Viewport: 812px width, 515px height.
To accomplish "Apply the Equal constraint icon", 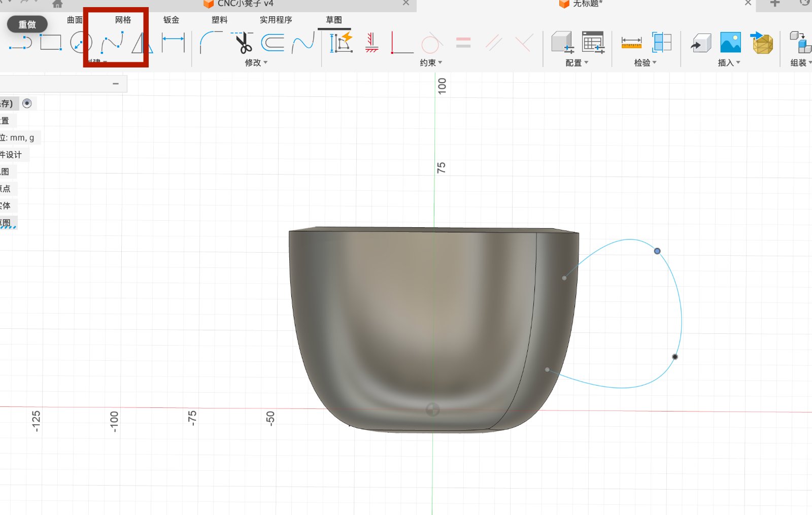I will 463,43.
